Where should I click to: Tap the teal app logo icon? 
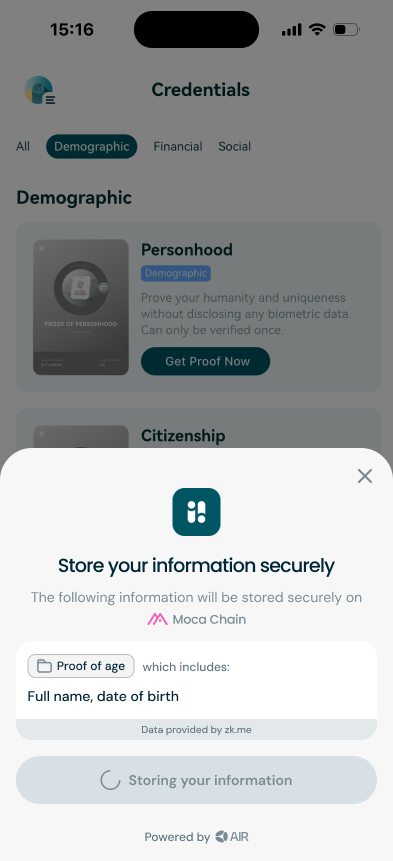(196, 512)
